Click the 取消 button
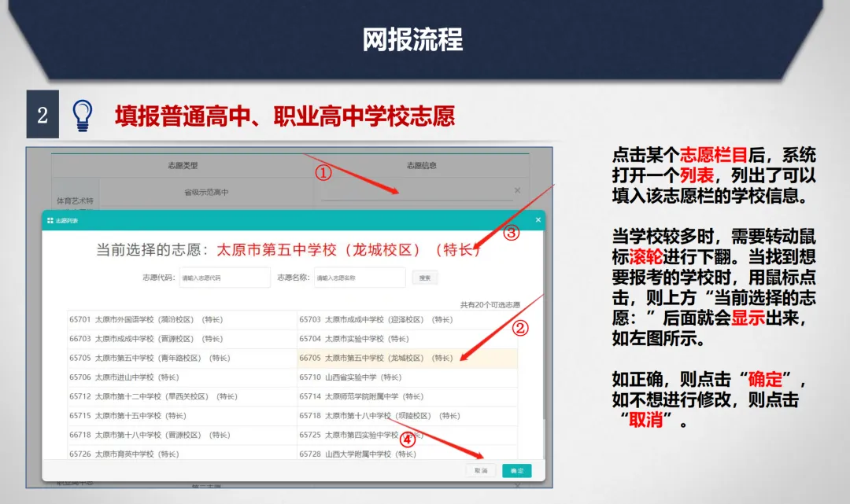 (x=481, y=470)
